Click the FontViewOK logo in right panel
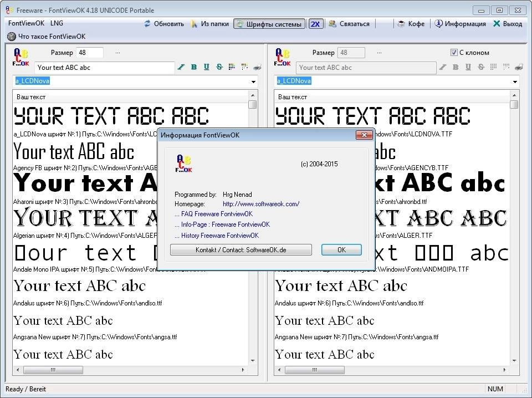Screen dimensions: 532x398 click(282, 57)
